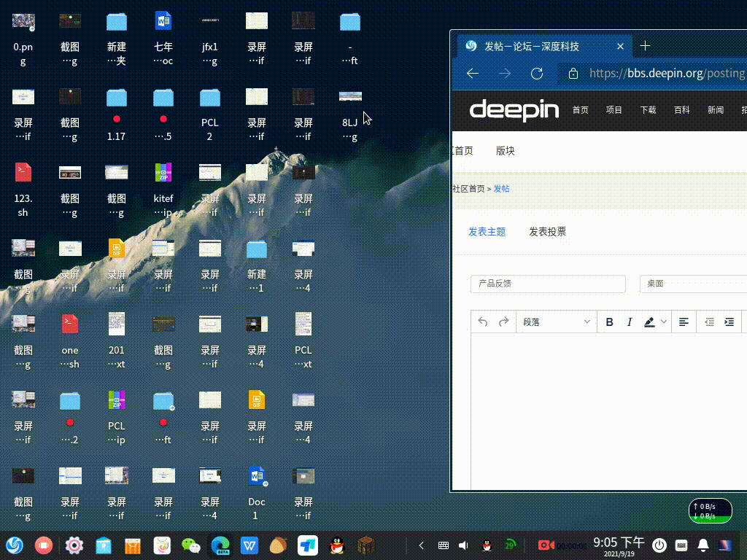Select the text highlight color marker
747x560 pixels.
click(x=649, y=322)
